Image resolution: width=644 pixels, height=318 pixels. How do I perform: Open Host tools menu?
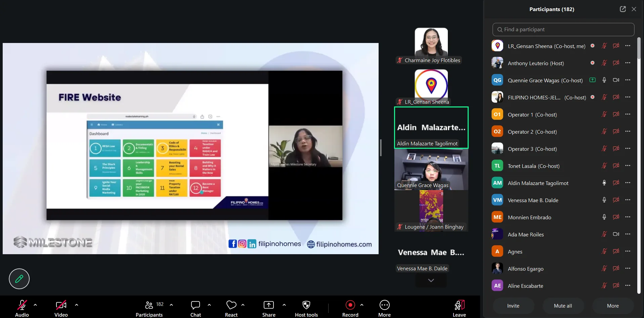pos(306,308)
